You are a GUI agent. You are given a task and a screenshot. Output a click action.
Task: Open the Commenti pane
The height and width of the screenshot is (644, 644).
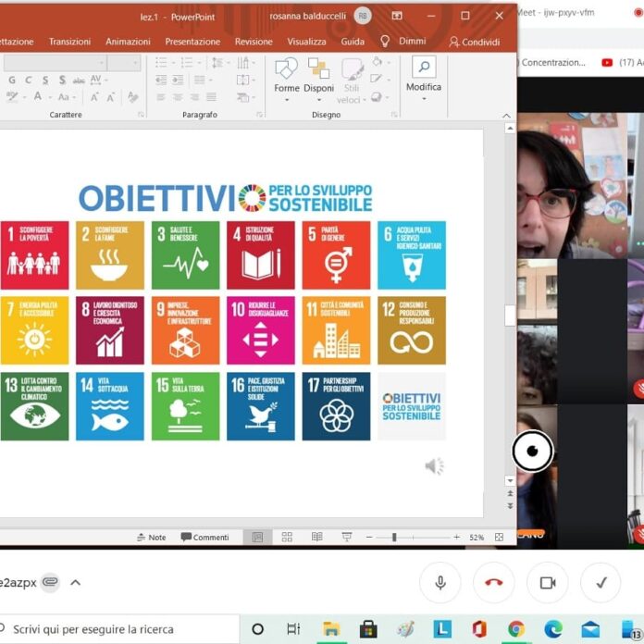pos(204,538)
